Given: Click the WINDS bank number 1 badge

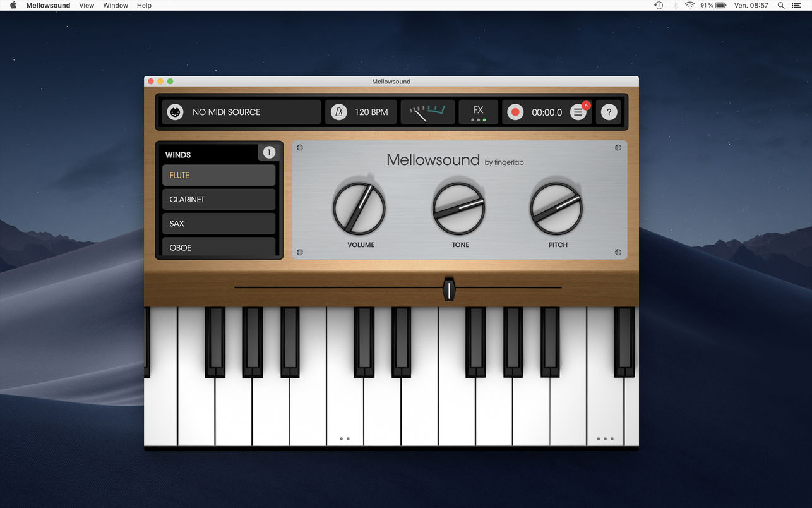Looking at the screenshot, I should 269,152.
